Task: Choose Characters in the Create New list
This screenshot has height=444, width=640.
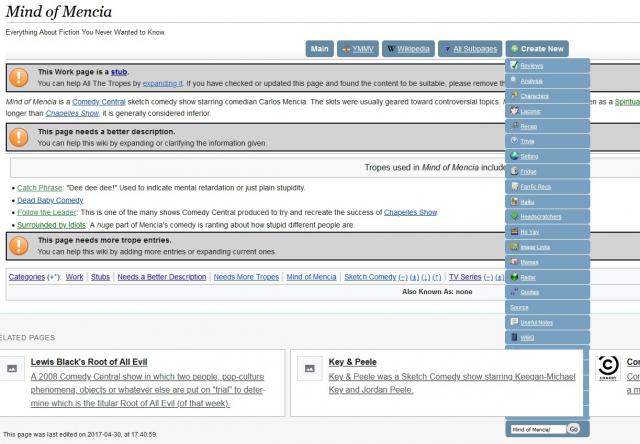Action: [x=535, y=96]
